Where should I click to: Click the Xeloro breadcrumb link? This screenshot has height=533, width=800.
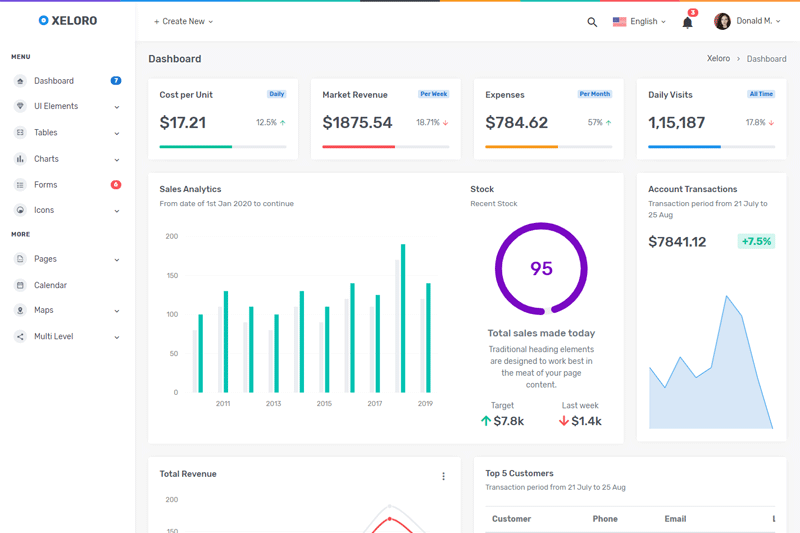[x=718, y=59]
